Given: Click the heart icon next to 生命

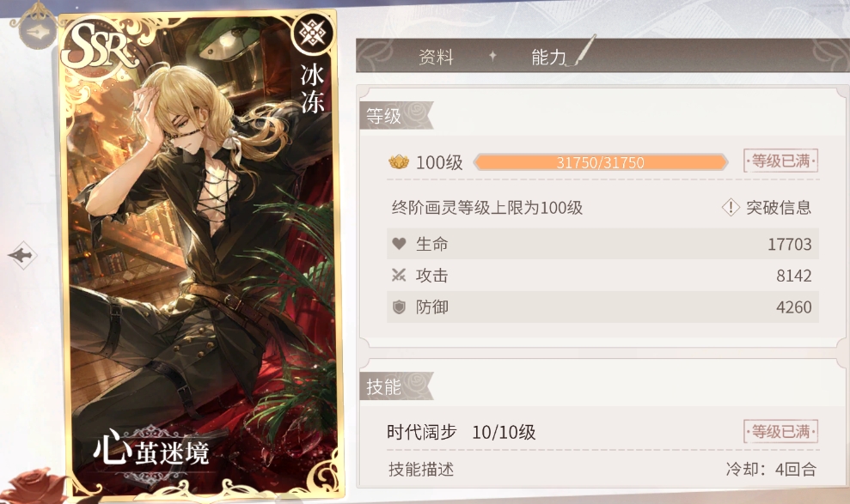Looking at the screenshot, I should pos(399,244).
